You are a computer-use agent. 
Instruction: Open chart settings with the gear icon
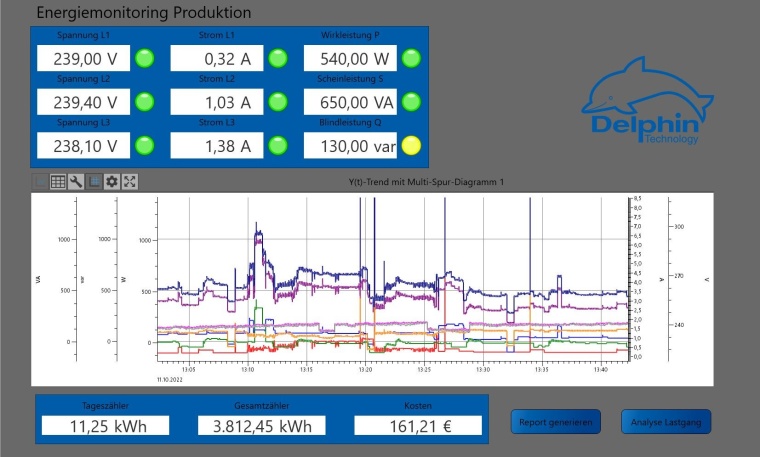coord(112,182)
